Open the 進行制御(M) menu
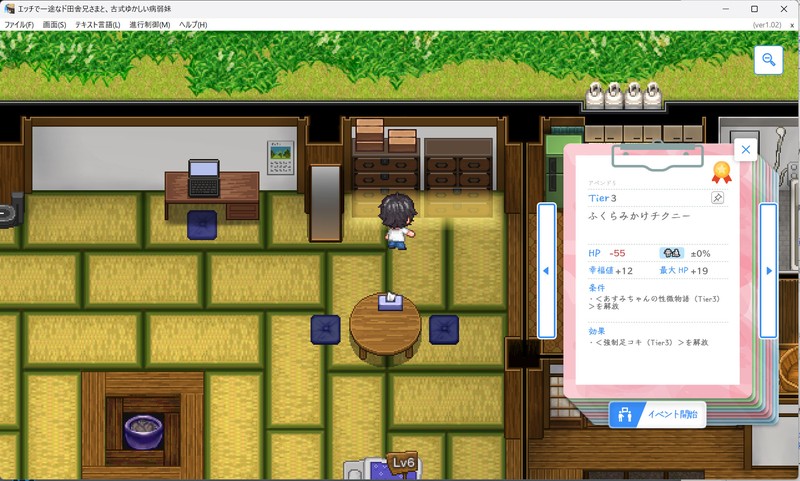 coord(149,24)
